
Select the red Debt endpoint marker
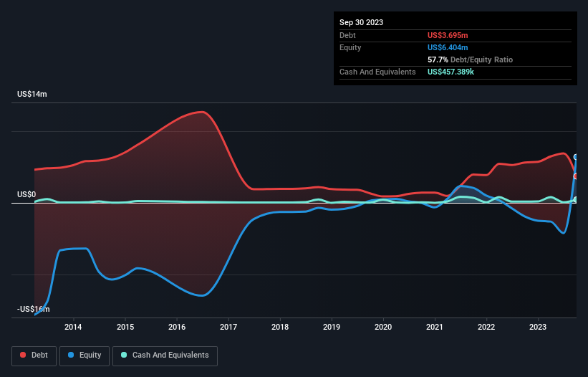[x=576, y=176]
